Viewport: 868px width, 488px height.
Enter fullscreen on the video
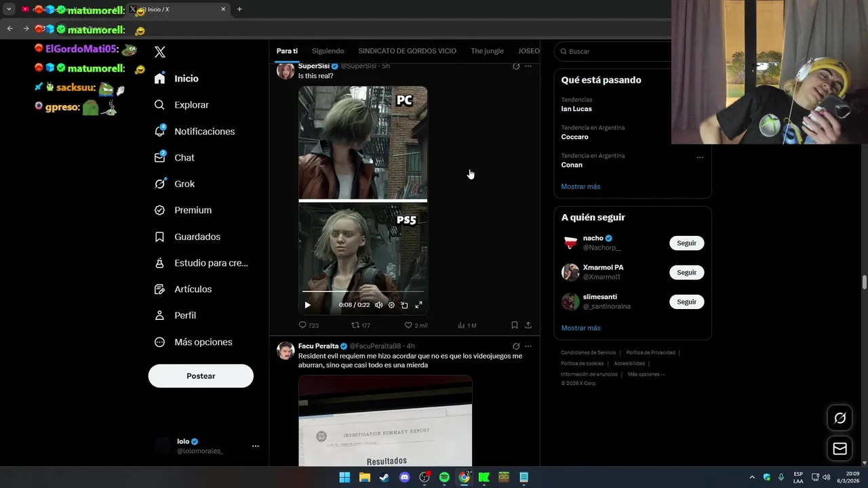[418, 305]
